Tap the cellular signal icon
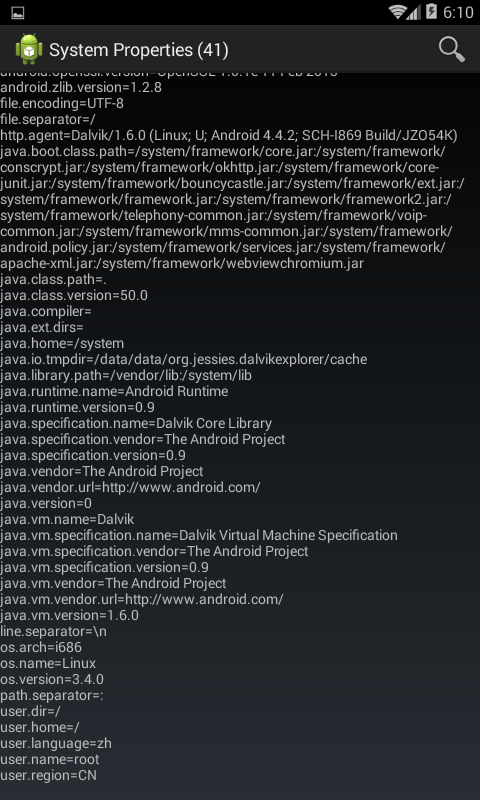The image size is (480, 800). [x=414, y=12]
